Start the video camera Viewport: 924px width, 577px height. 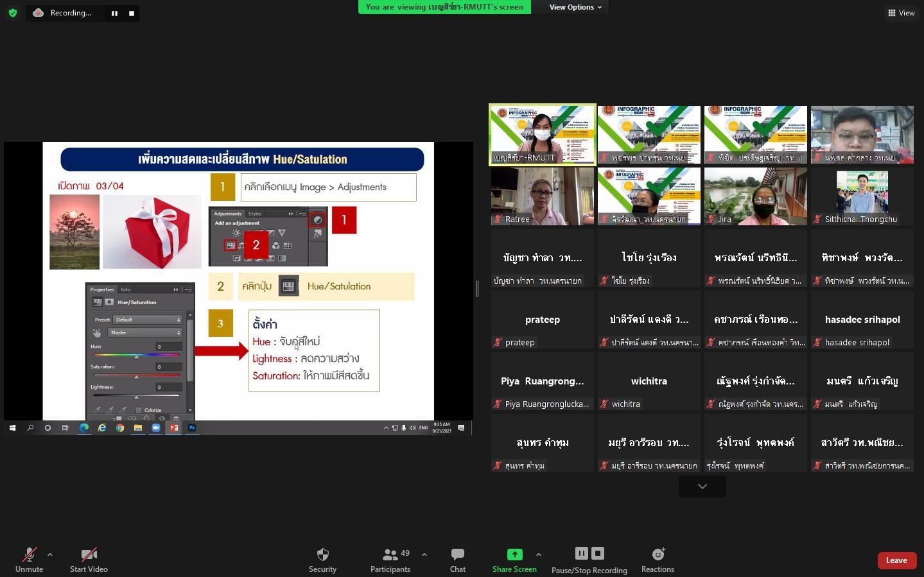[89, 560]
